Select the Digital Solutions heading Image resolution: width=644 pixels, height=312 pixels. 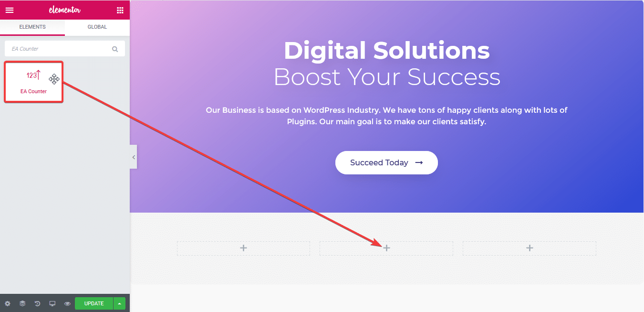(x=386, y=50)
